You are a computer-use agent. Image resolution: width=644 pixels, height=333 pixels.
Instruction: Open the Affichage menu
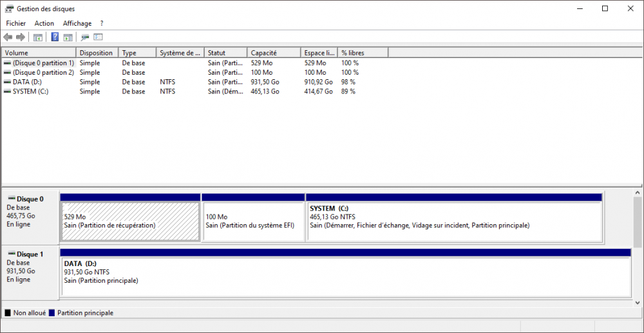77,23
